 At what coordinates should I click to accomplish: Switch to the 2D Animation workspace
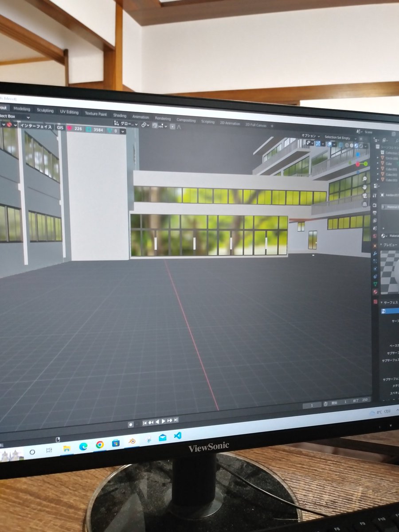tap(230, 123)
